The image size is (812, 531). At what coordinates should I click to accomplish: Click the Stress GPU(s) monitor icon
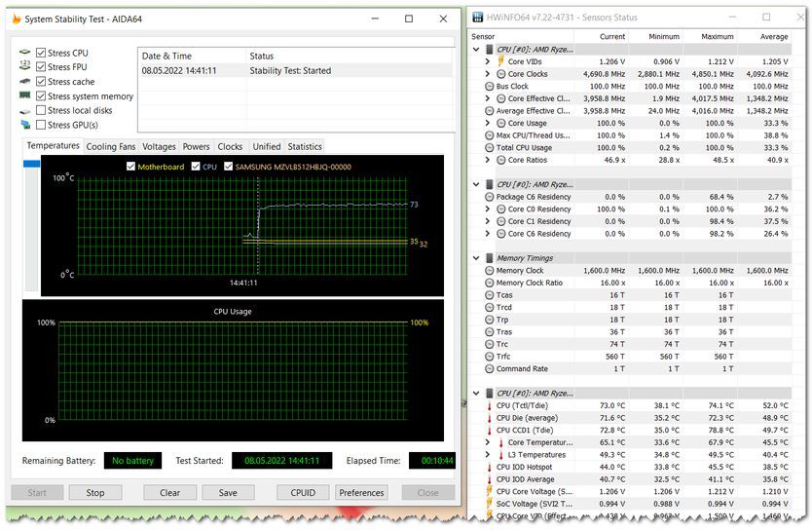point(24,126)
